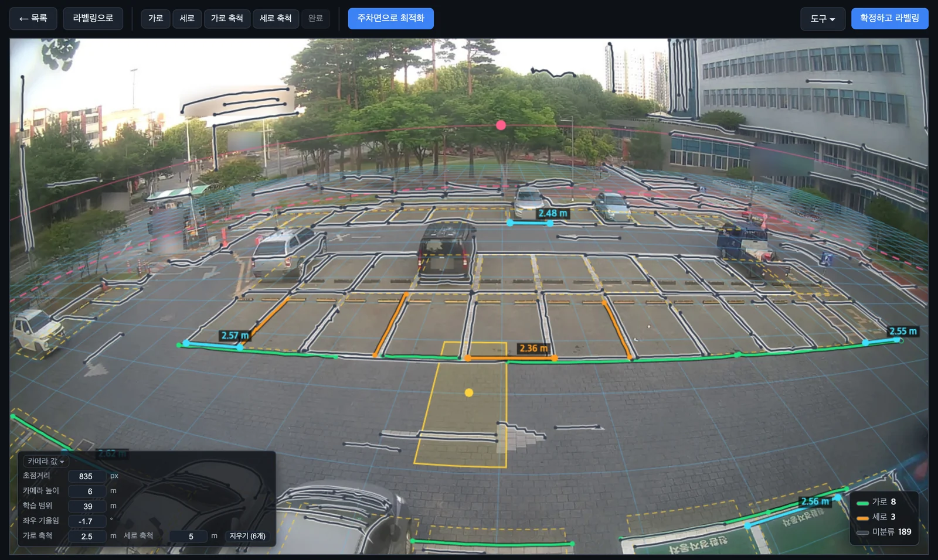938x560 pixels.
Task: Click the 2.48 m measurement label
Action: (553, 213)
